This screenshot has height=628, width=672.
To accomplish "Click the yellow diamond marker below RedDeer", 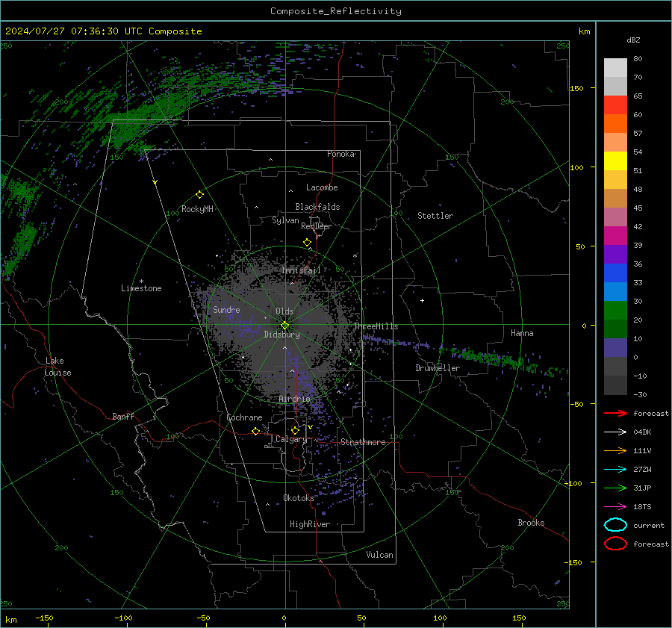I will click(x=307, y=243).
